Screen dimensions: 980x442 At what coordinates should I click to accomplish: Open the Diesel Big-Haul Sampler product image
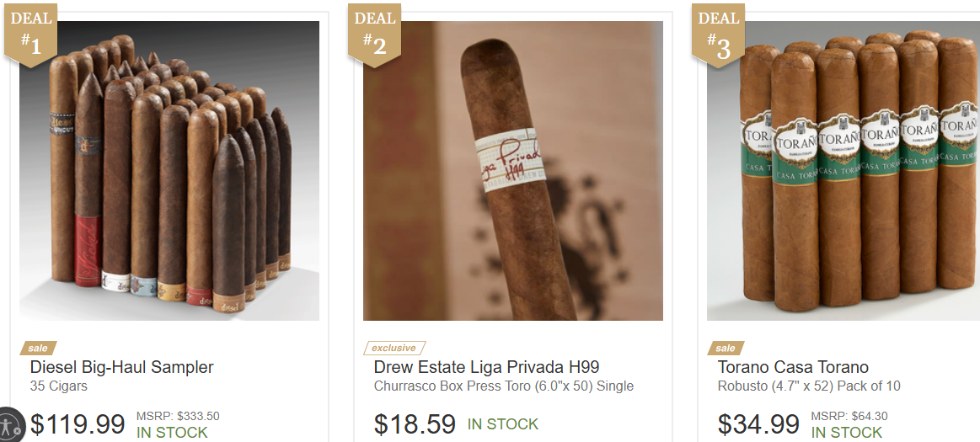tap(169, 170)
